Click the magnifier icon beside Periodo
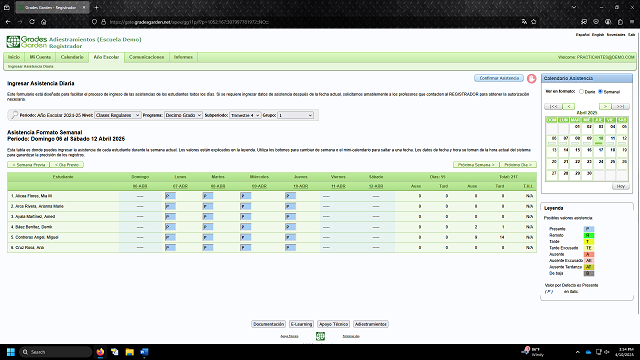The image size is (640, 360). (14, 115)
